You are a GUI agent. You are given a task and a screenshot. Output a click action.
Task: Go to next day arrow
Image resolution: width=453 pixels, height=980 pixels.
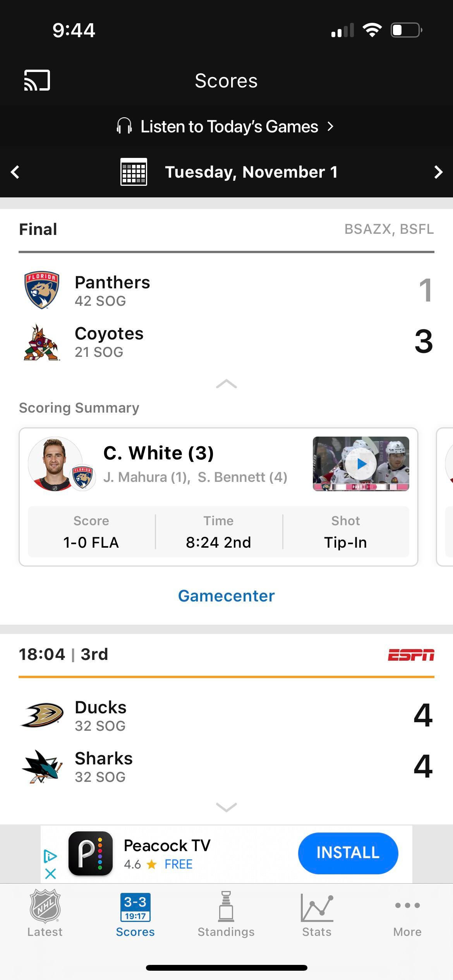(x=438, y=172)
